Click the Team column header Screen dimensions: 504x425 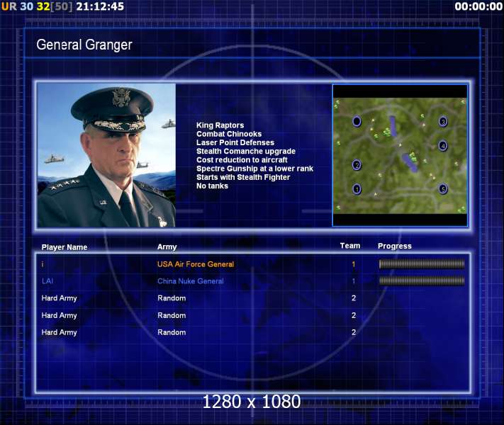[x=350, y=246]
